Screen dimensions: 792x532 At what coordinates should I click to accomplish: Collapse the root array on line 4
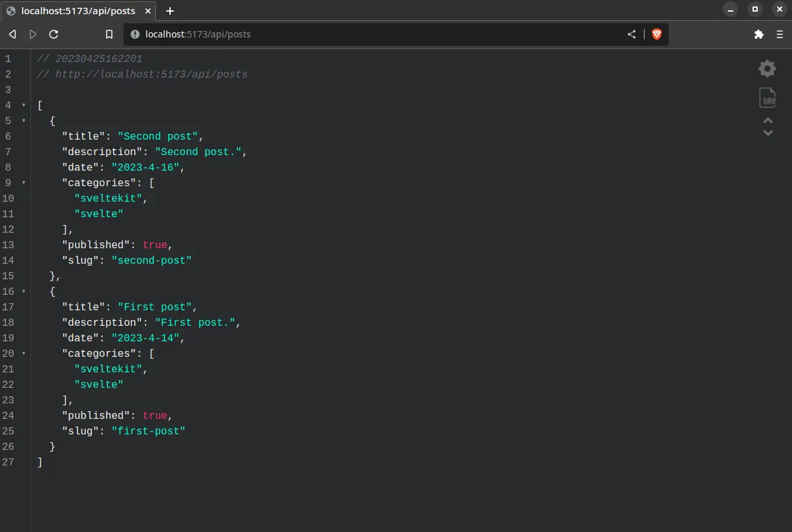click(24, 105)
